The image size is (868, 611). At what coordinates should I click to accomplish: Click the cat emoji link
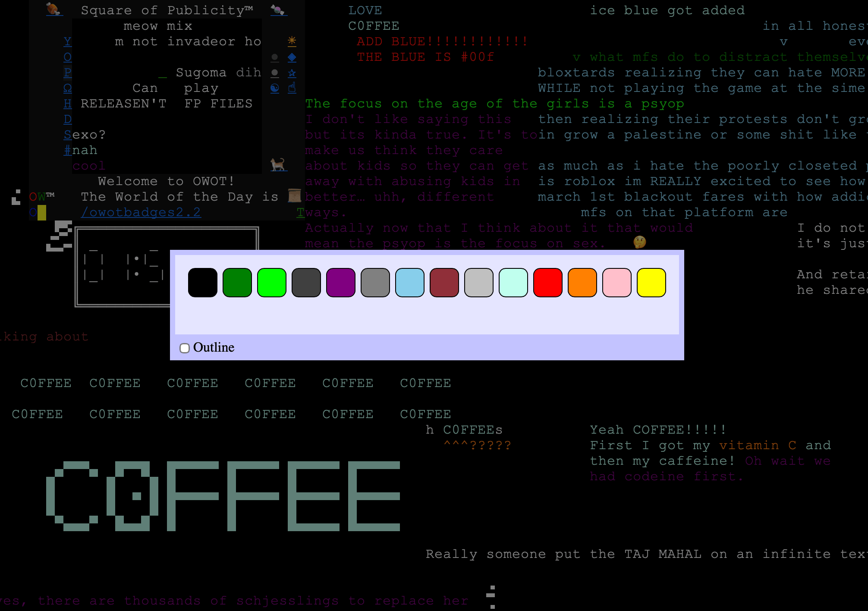point(278,165)
